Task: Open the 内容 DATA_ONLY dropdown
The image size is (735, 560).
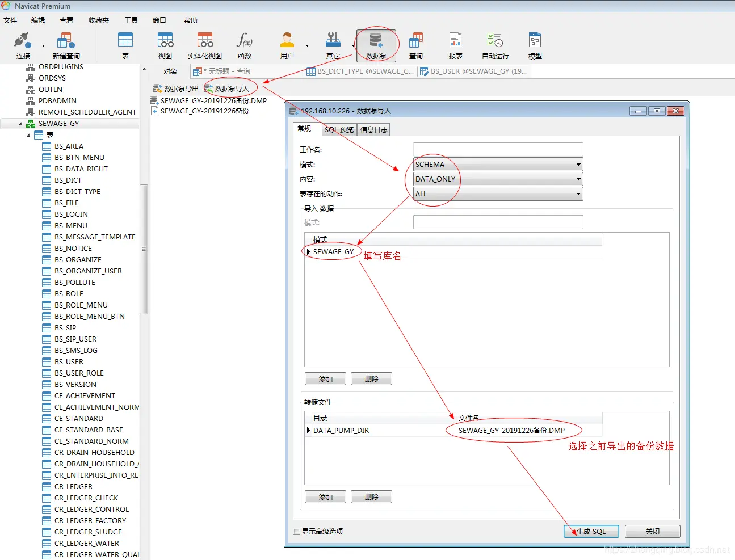Action: click(498, 179)
